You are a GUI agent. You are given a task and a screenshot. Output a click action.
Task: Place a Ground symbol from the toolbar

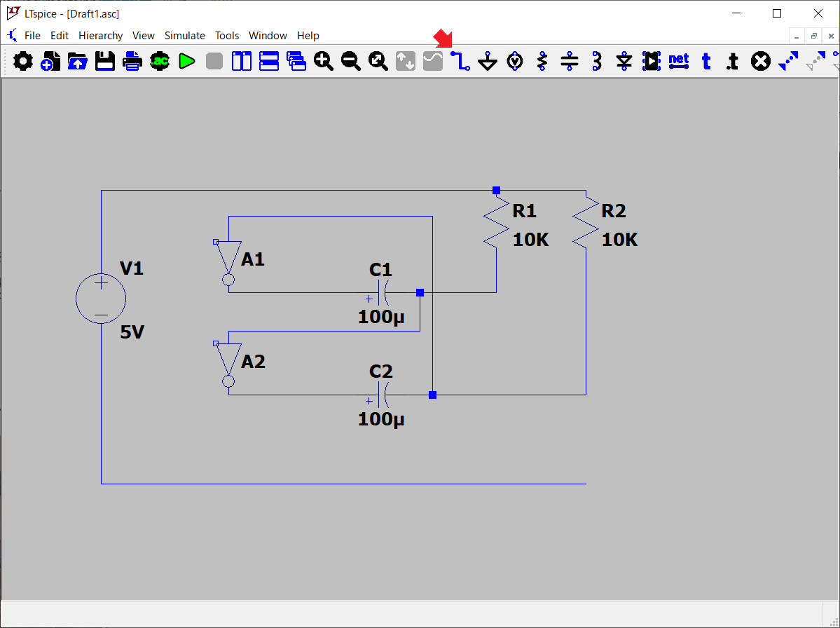click(x=488, y=62)
